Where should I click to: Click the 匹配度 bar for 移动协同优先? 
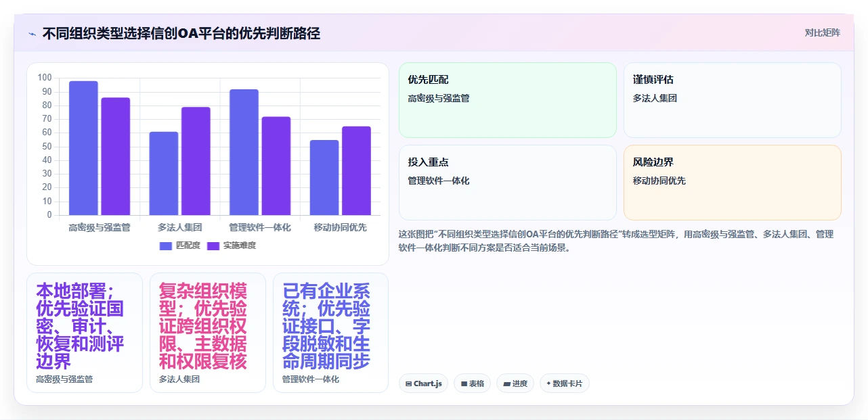pos(324,177)
